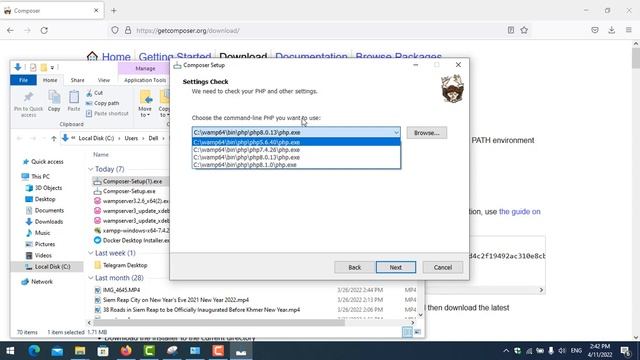Select Quick access in navigation pane
The image size is (640, 360).
click(x=44, y=162)
